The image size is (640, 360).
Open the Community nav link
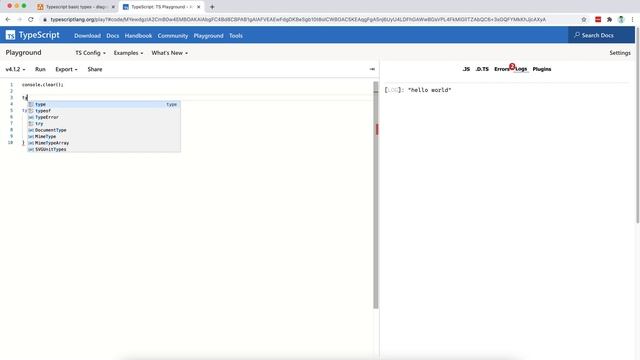(173, 36)
